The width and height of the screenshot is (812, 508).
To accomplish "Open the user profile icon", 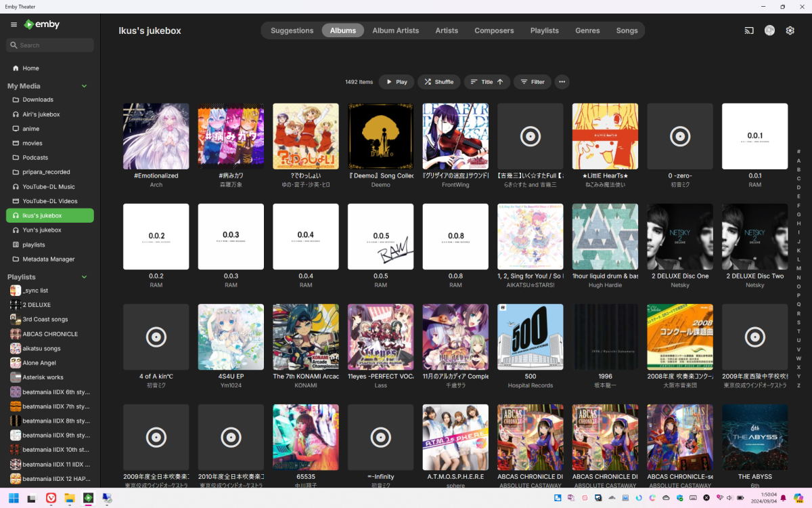I will (769, 30).
